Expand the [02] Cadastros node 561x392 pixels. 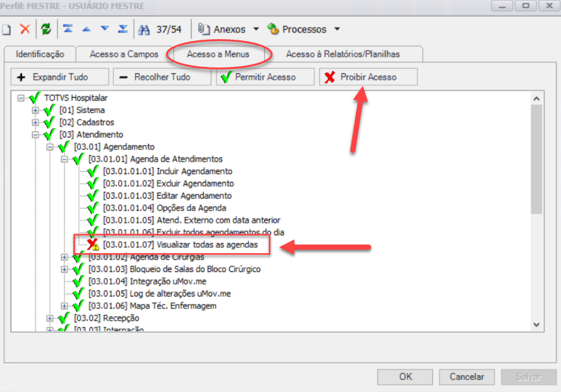click(x=35, y=122)
